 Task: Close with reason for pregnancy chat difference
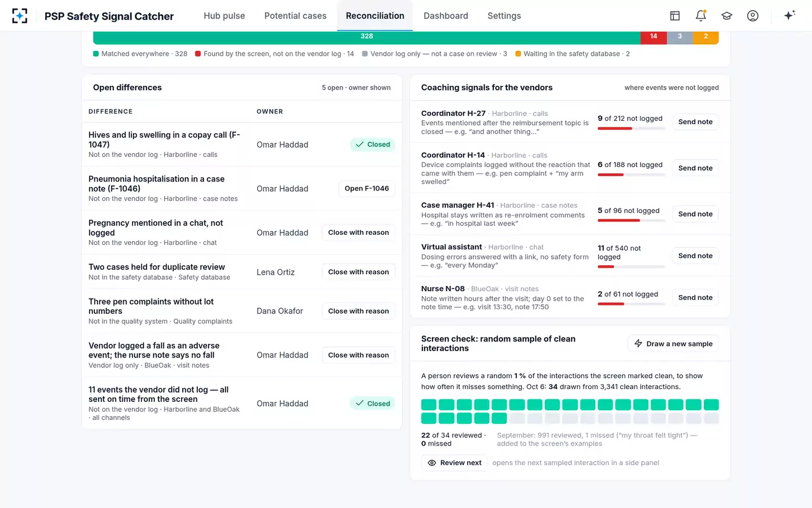point(359,233)
